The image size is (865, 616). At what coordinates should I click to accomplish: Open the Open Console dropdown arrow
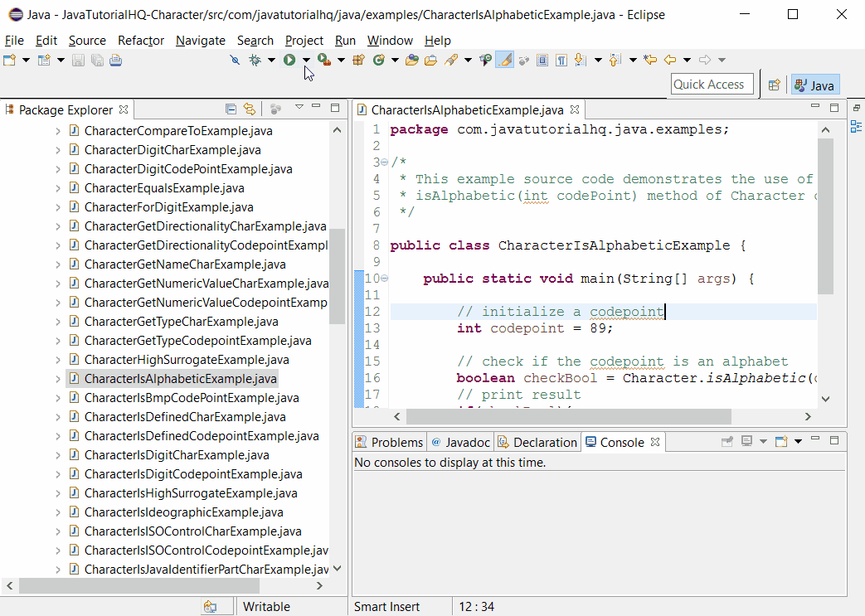coord(798,441)
